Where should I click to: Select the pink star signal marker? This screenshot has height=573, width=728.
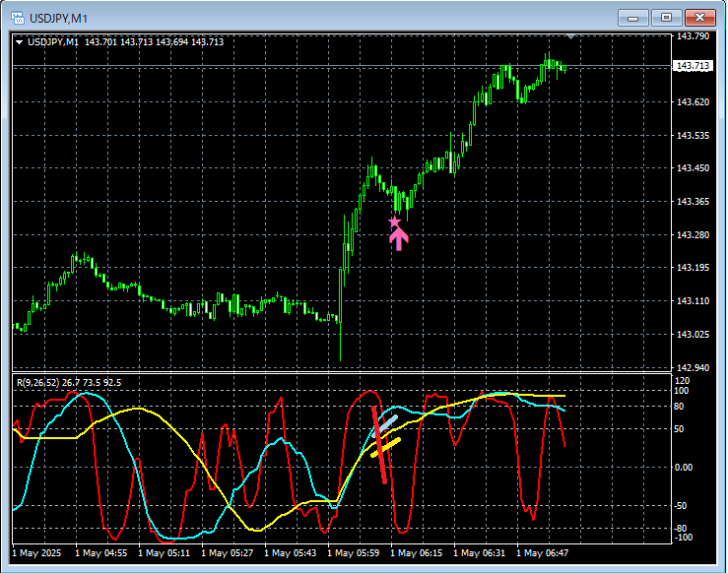[395, 223]
